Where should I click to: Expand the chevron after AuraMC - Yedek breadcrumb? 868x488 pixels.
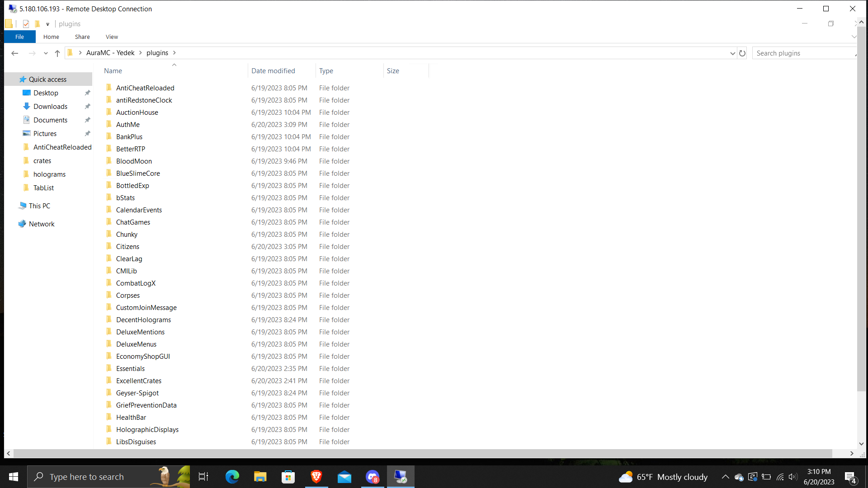pyautogui.click(x=141, y=53)
